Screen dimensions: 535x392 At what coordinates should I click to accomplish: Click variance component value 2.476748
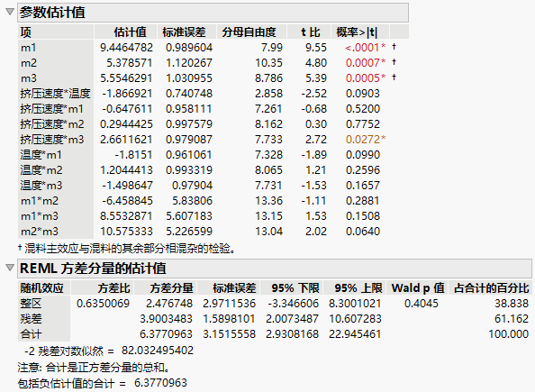tap(169, 304)
